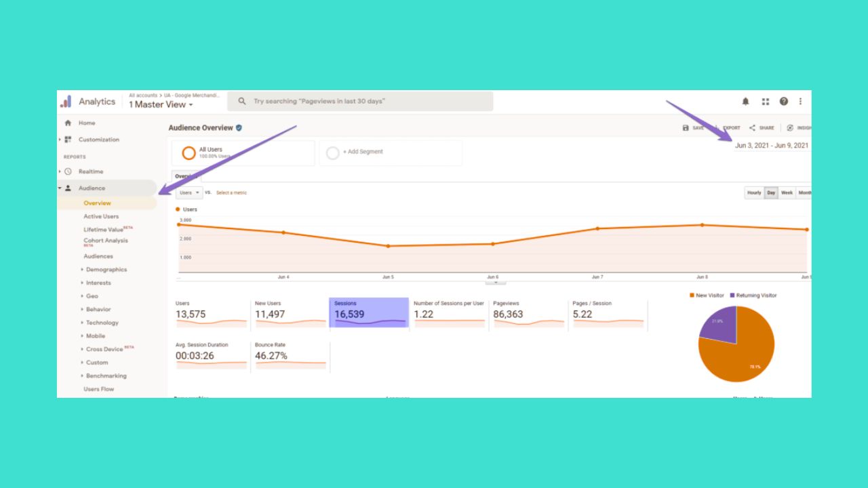Click the Export button
Viewport: 868px width, 488px height.
pyautogui.click(x=728, y=127)
